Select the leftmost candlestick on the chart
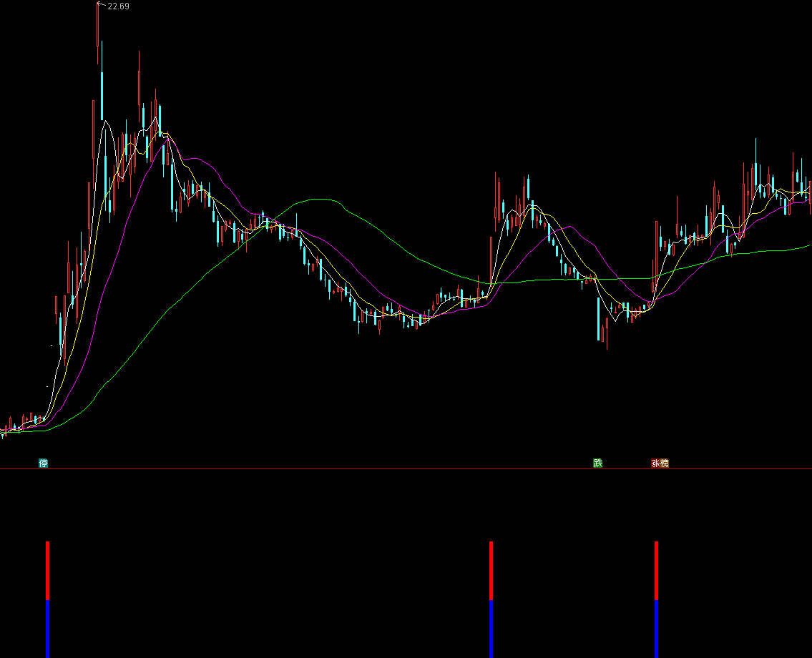The height and width of the screenshot is (658, 812). 3,432
